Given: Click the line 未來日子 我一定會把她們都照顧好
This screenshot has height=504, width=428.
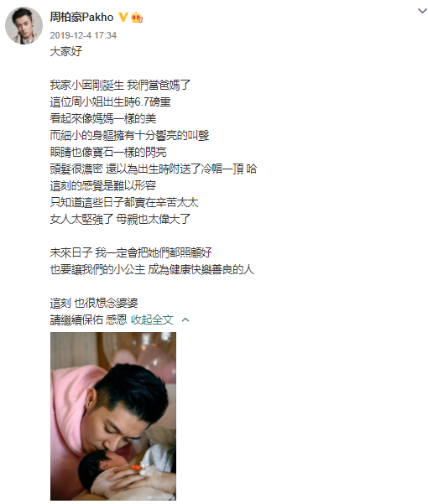Looking at the screenshot, I should 131,252.
